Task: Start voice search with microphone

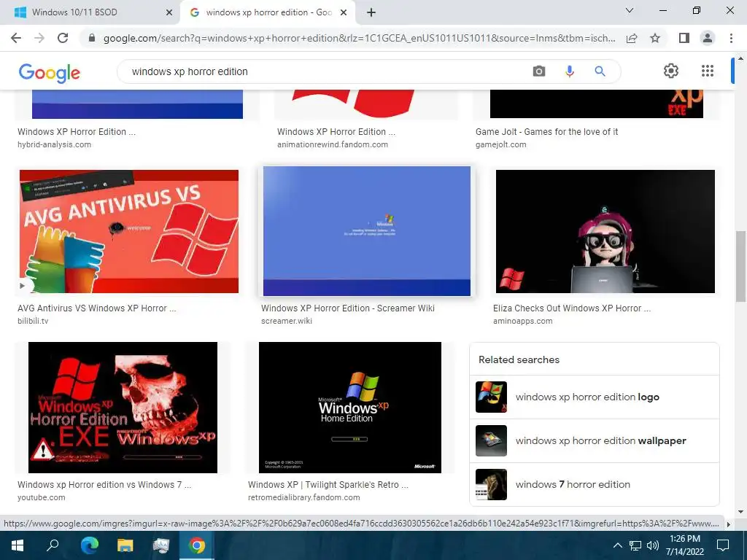Action: pos(569,71)
